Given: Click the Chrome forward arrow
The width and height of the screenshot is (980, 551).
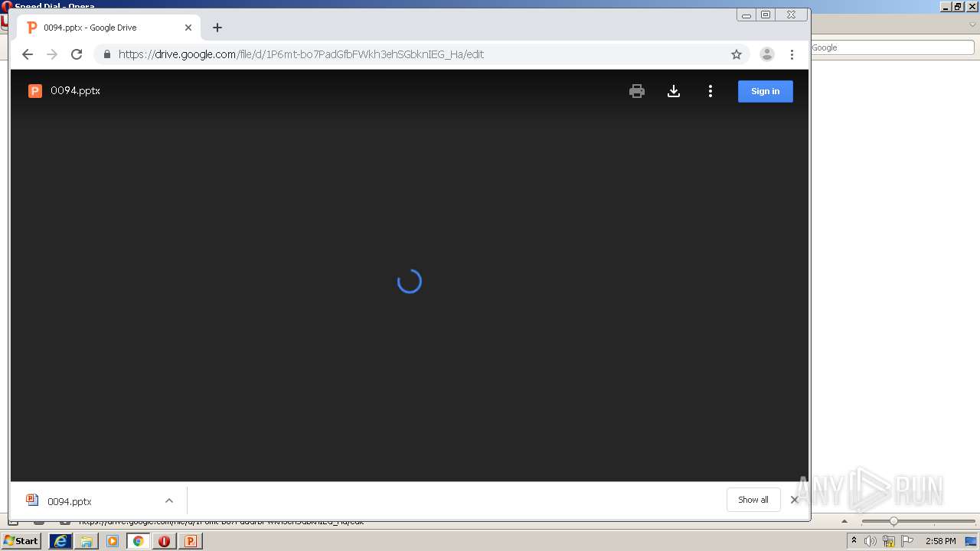Looking at the screenshot, I should click(52, 54).
